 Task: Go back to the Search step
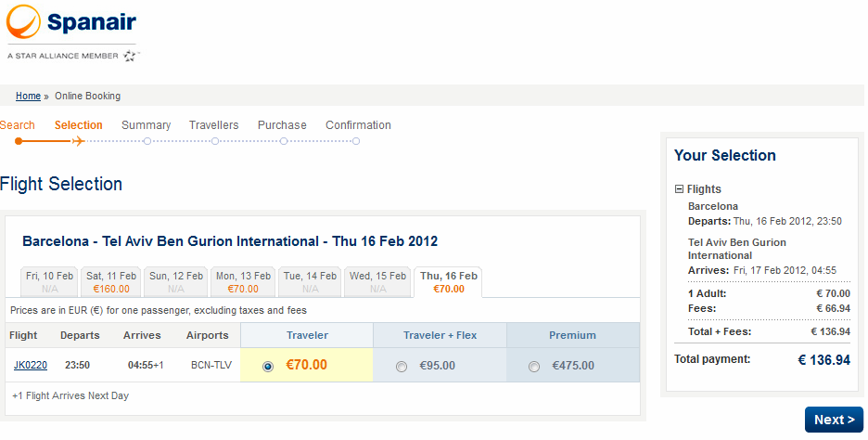point(18,125)
